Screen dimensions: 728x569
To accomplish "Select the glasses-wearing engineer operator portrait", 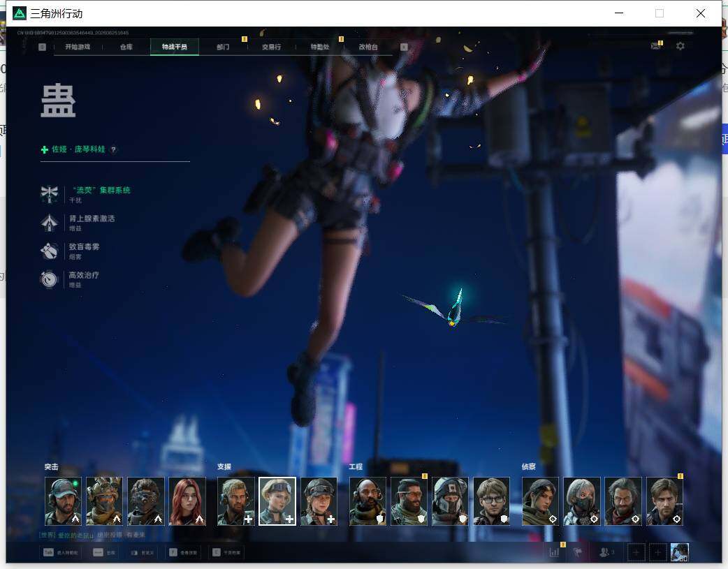I will tap(492, 501).
